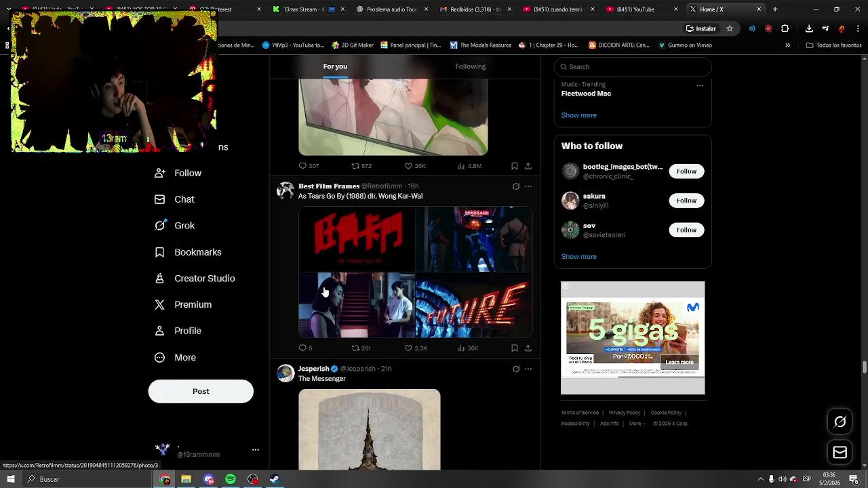This screenshot has height=488, width=868.
Task: Follow the sakura account
Action: pyautogui.click(x=686, y=201)
